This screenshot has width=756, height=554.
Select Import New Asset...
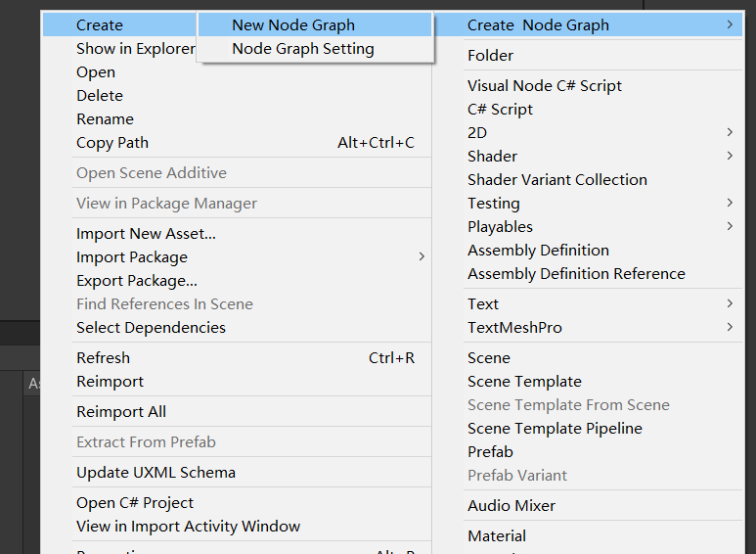click(x=237, y=234)
